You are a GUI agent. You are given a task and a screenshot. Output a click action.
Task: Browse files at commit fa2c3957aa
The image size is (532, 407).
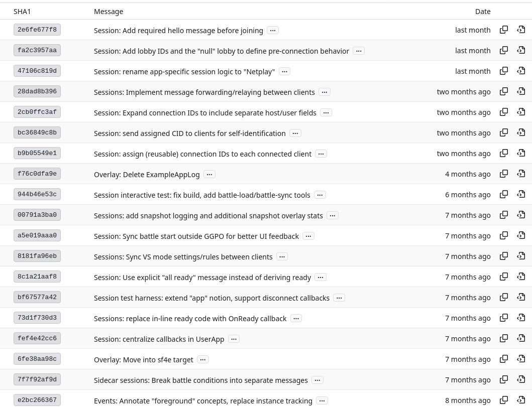pyautogui.click(x=521, y=50)
